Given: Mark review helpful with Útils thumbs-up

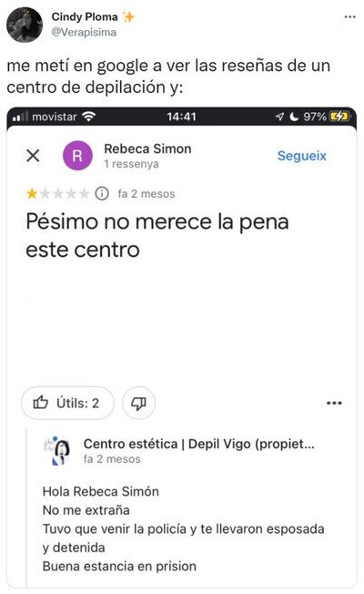Looking at the screenshot, I should coord(67,403).
